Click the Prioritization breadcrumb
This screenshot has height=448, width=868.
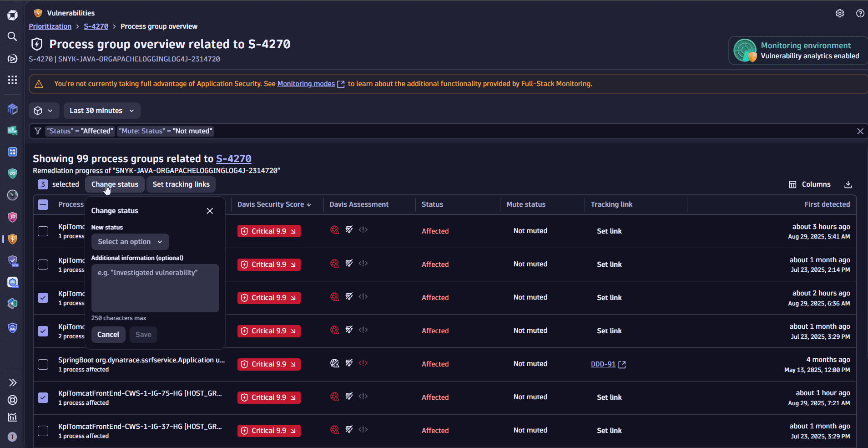50,26
